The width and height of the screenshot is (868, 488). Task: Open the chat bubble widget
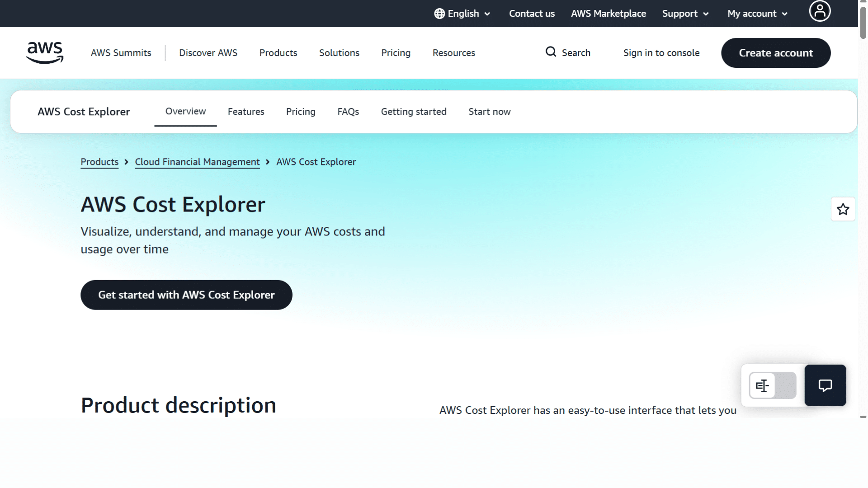click(x=825, y=385)
